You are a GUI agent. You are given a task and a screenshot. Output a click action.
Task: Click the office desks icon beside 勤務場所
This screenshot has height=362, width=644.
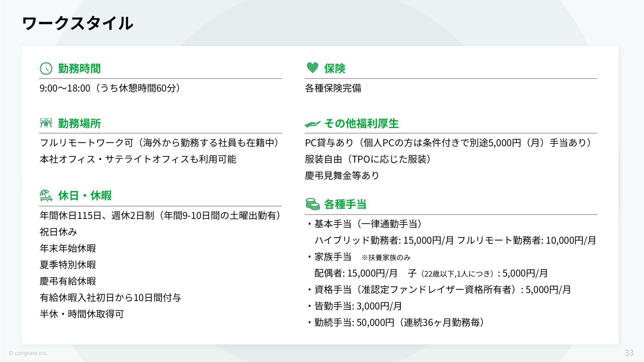pyautogui.click(x=46, y=123)
